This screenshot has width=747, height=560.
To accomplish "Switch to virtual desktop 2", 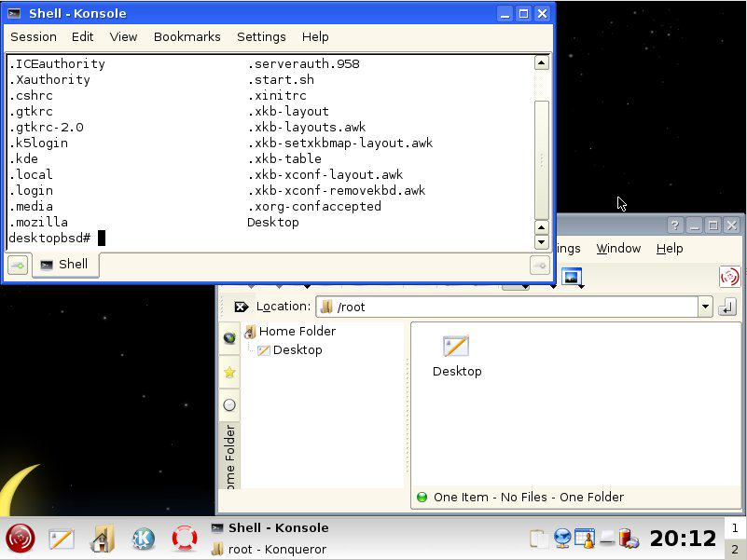I will 735,549.
